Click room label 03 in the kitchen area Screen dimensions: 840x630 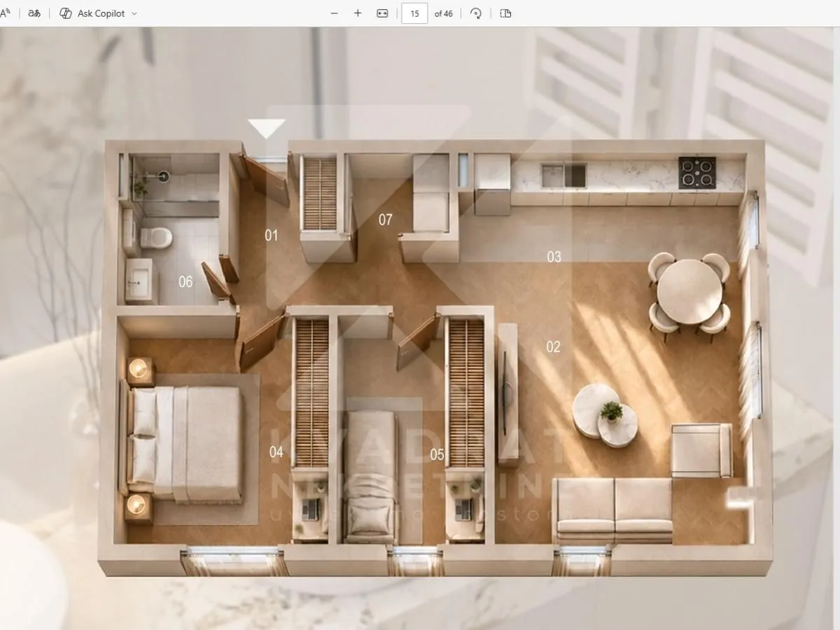tap(554, 257)
